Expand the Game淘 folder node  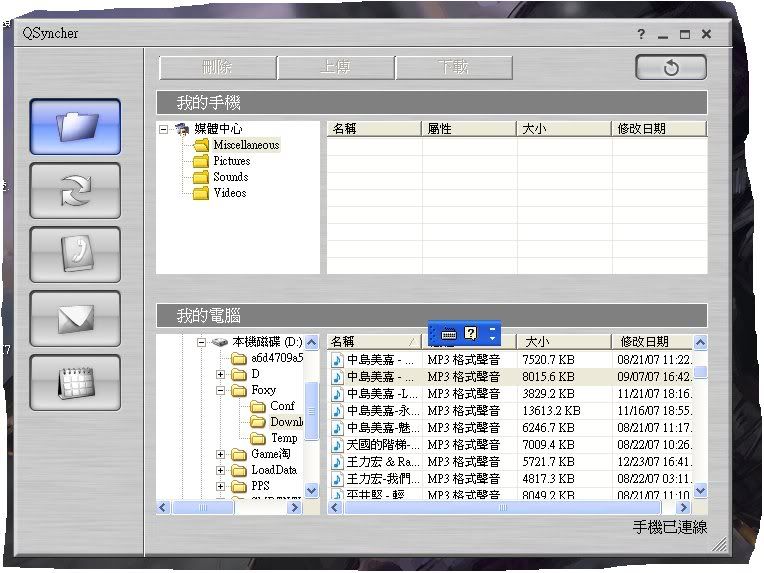coord(220,454)
